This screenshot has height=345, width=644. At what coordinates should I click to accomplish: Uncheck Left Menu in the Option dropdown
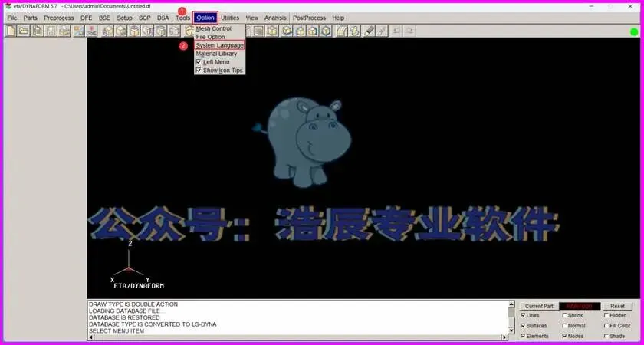click(199, 62)
